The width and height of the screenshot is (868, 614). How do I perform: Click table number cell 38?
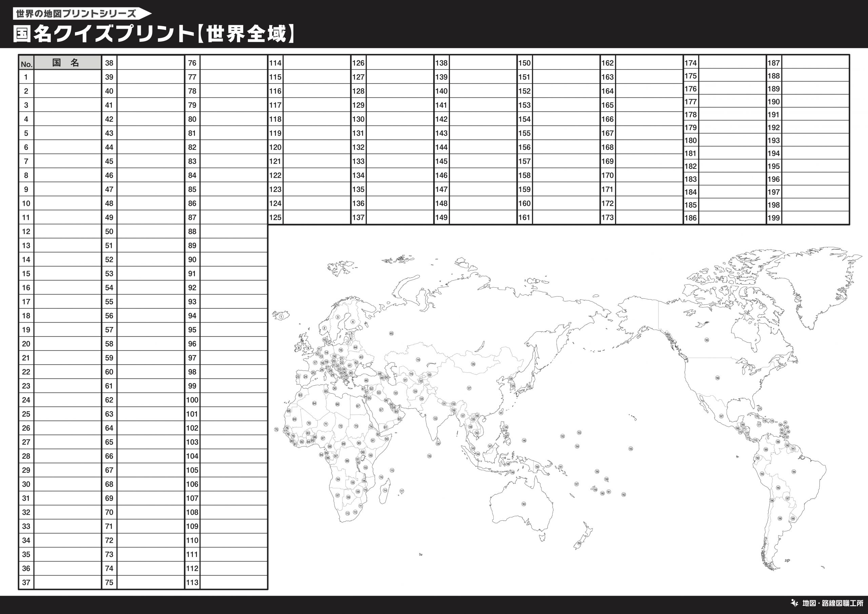point(109,63)
